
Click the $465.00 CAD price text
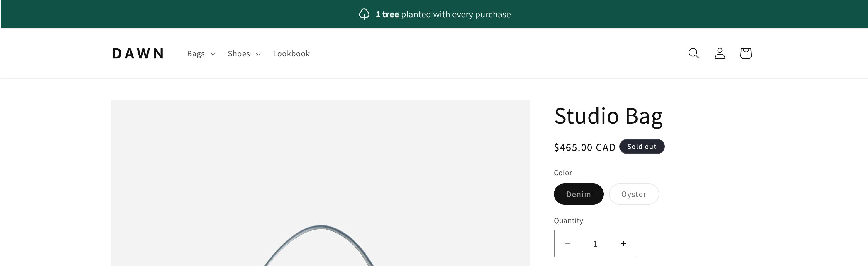(x=585, y=147)
